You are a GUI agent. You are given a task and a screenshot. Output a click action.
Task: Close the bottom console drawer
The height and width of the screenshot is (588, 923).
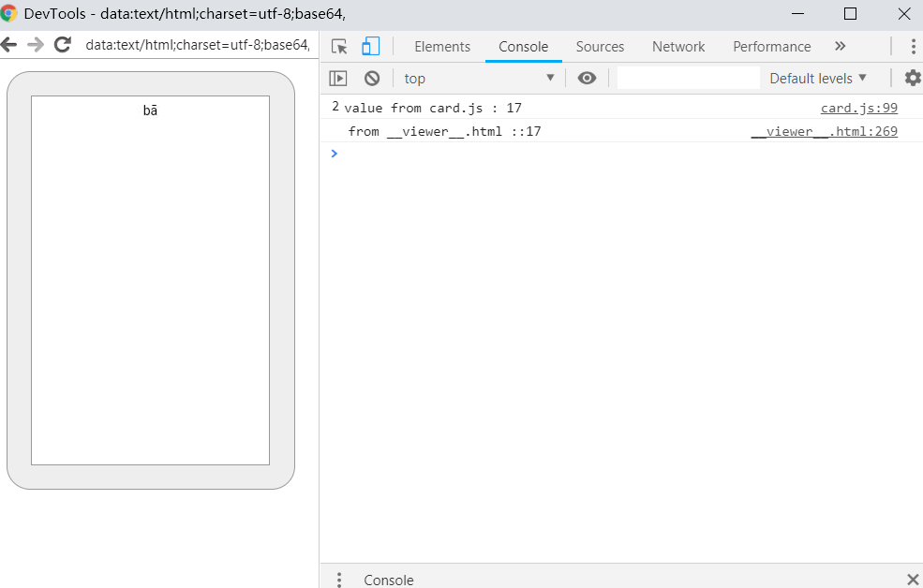913,580
